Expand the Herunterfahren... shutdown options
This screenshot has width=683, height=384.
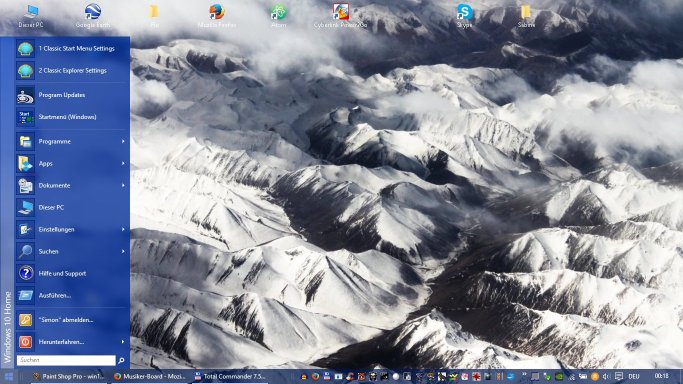coord(72,342)
